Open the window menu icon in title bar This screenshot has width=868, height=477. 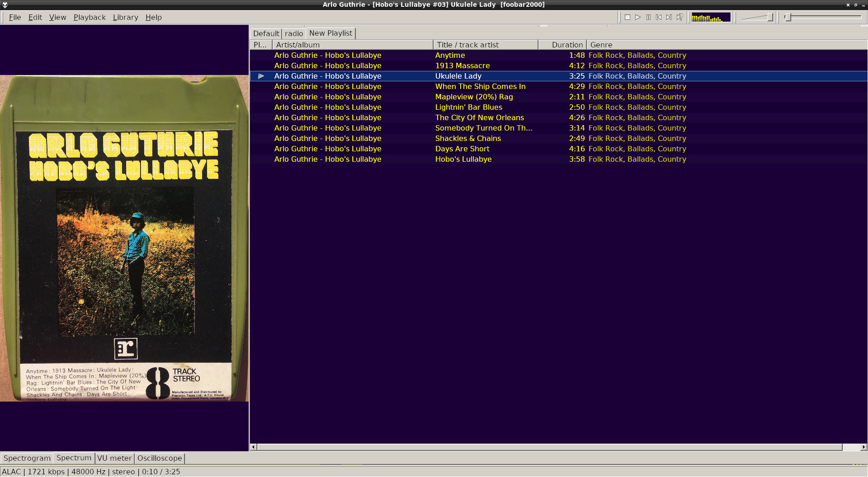tap(5, 5)
